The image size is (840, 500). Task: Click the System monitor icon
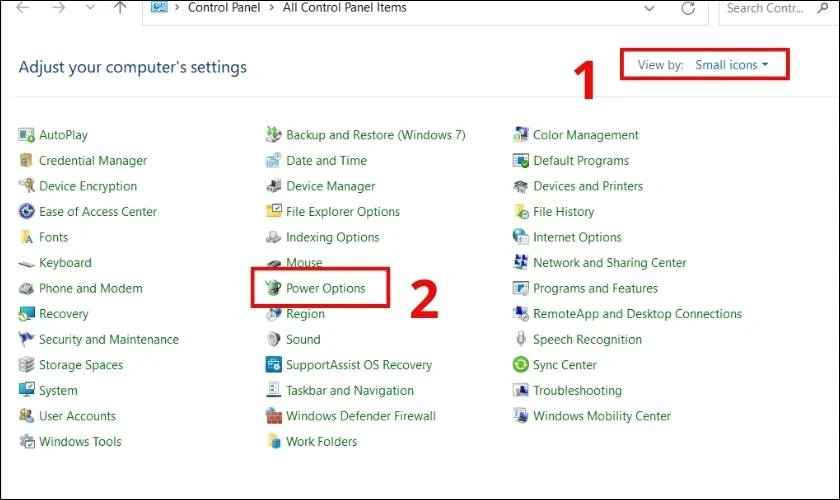pos(26,390)
